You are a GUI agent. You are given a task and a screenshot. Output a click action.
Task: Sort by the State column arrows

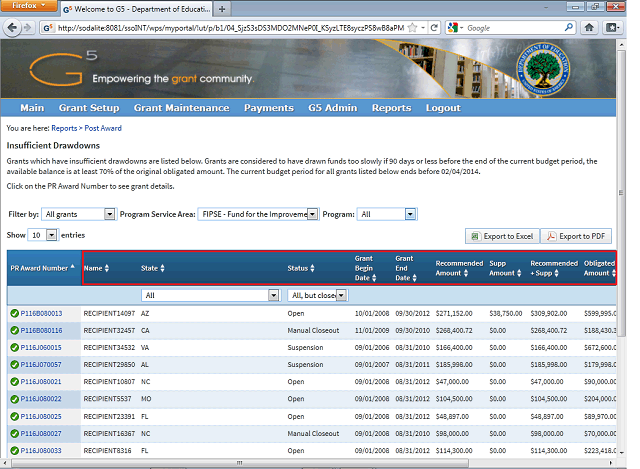tap(162, 268)
